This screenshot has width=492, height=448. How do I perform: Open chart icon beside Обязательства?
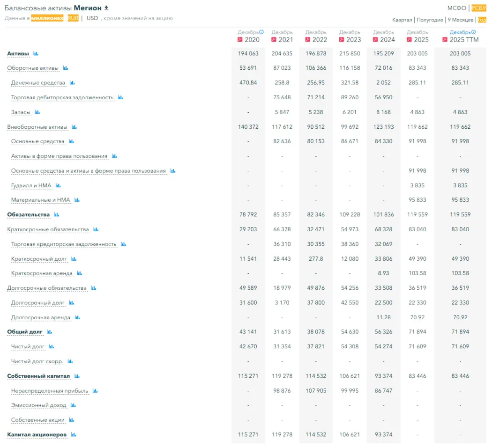[57, 215]
